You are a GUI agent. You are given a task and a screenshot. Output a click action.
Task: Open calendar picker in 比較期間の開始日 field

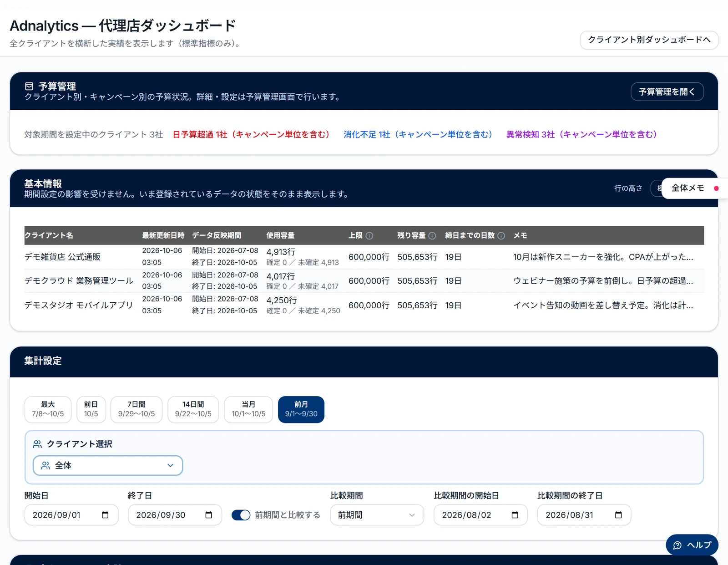click(x=515, y=515)
